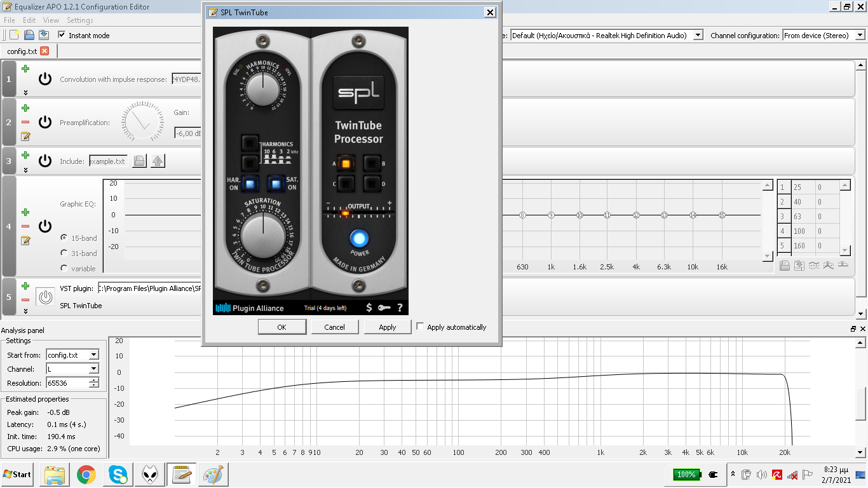Viewport: 868px width, 488px height.
Task: Click the Saturation knob
Action: point(262,233)
